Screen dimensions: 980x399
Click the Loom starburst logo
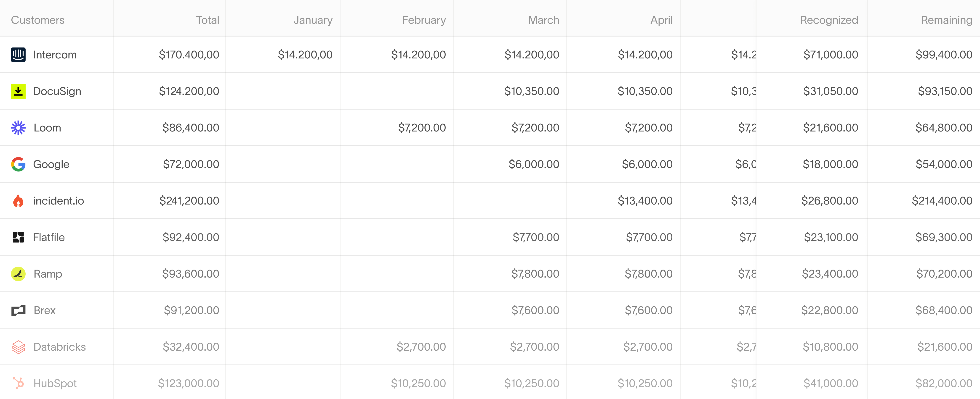click(18, 128)
